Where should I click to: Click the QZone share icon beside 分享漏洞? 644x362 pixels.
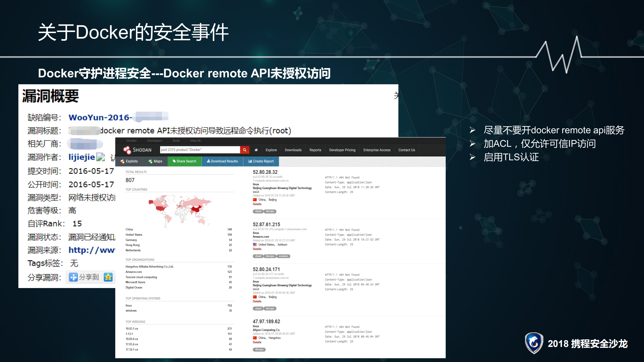pos(108,277)
